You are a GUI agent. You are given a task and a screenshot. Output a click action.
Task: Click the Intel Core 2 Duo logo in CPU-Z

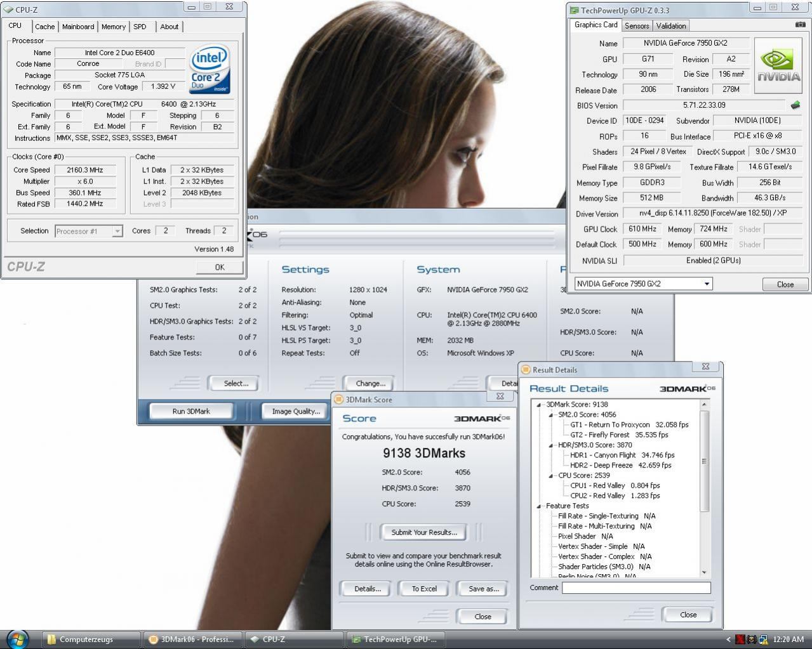click(x=210, y=69)
